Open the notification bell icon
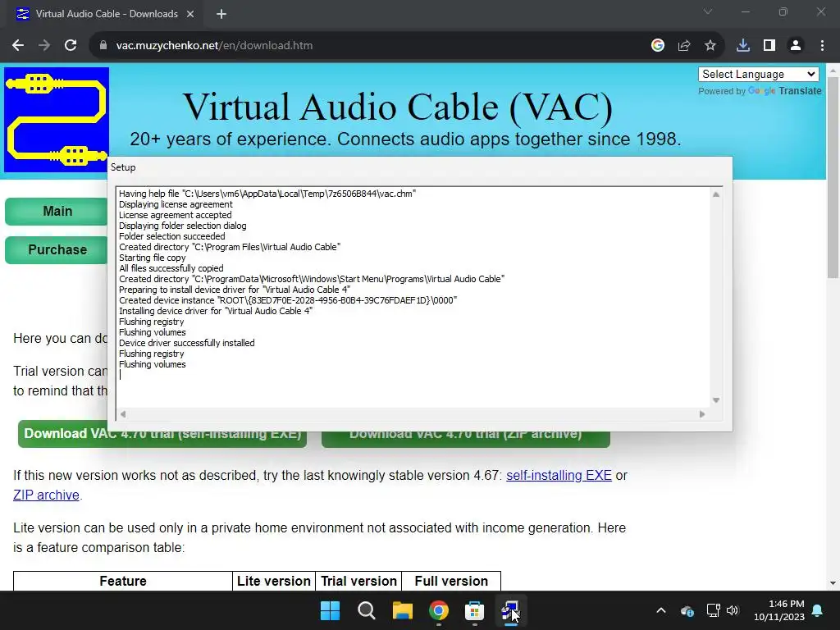840x630 pixels. (x=818, y=610)
